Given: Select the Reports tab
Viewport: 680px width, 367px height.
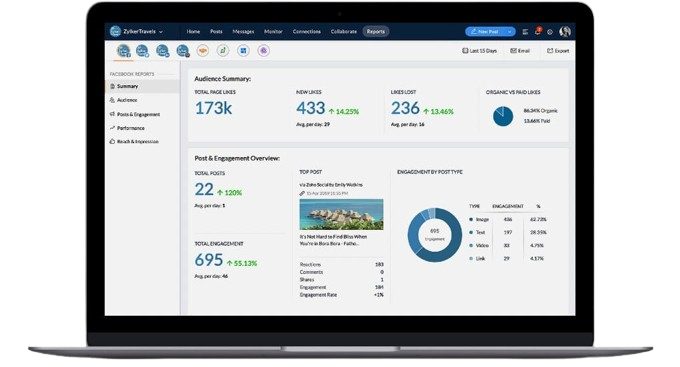Looking at the screenshot, I should coord(376,32).
